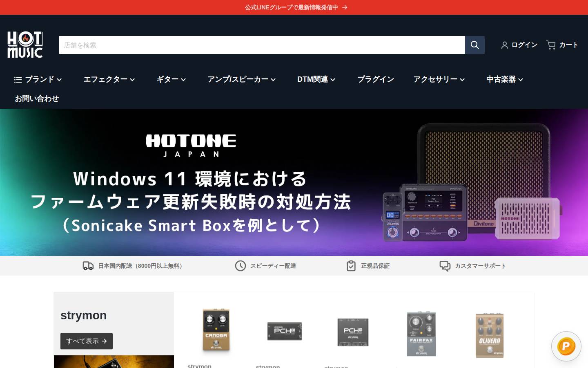Open the orange P points widget
Screen dimensions: 588x368
click(x=566, y=346)
